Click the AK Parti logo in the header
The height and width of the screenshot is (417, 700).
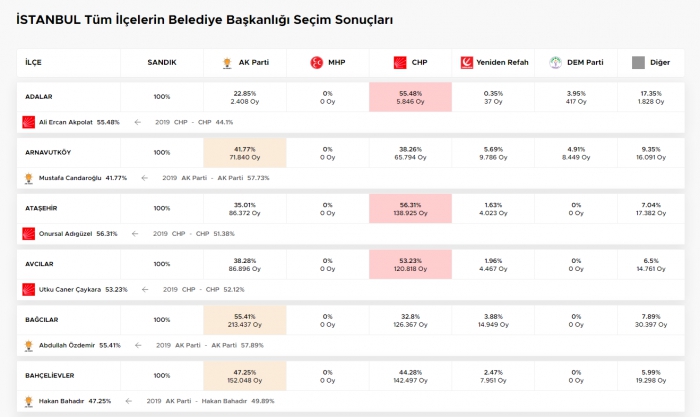coord(227,62)
